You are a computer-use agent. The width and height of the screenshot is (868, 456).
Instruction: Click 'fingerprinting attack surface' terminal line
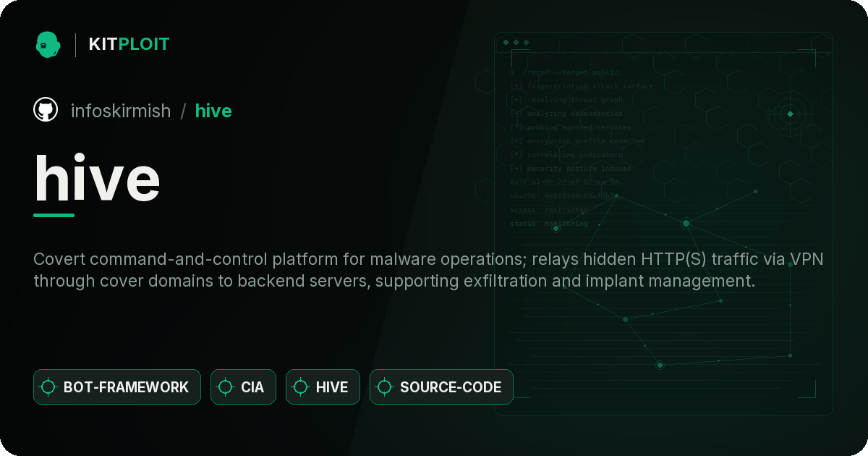(x=582, y=86)
